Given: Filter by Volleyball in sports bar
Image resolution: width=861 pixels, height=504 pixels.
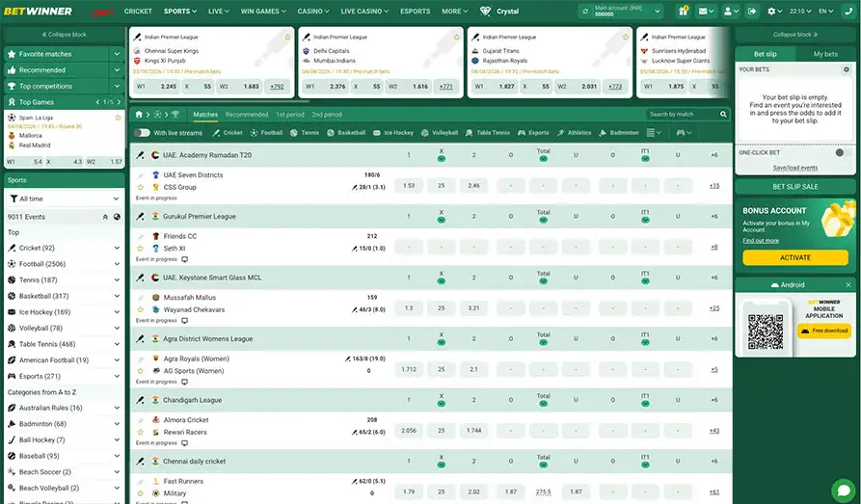Looking at the screenshot, I should tap(440, 132).
